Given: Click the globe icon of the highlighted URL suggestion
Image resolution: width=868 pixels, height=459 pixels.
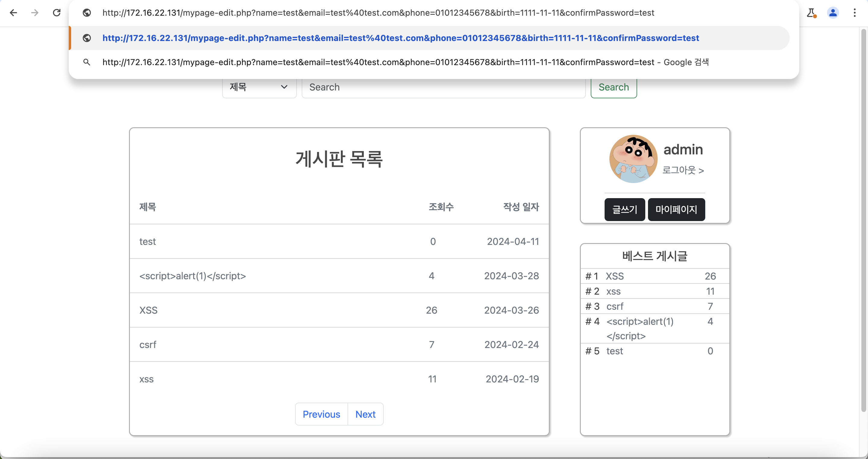Looking at the screenshot, I should [87, 38].
